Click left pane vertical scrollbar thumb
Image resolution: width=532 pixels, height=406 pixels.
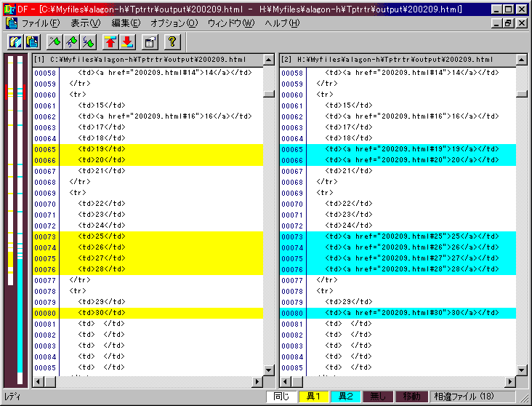coord(269,94)
